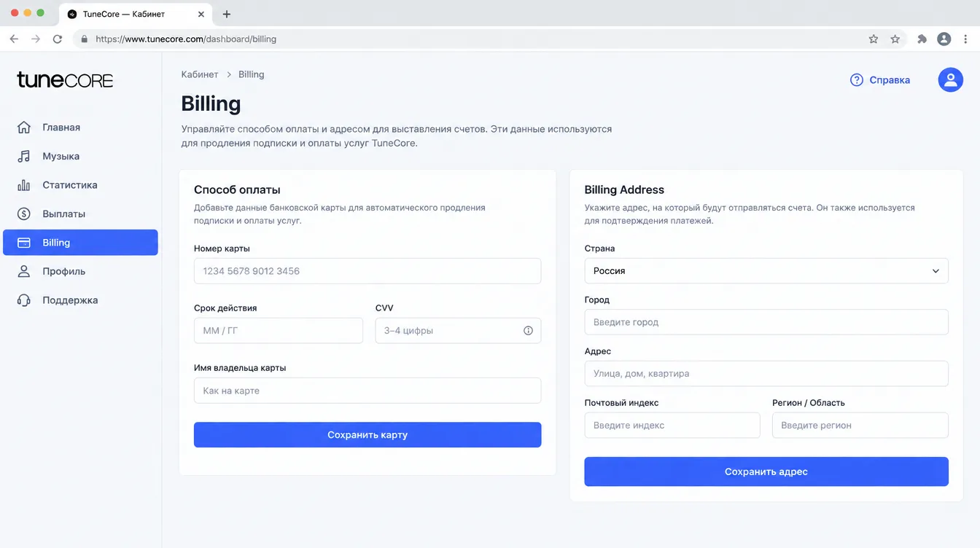Focus the Город input field

coord(766,322)
